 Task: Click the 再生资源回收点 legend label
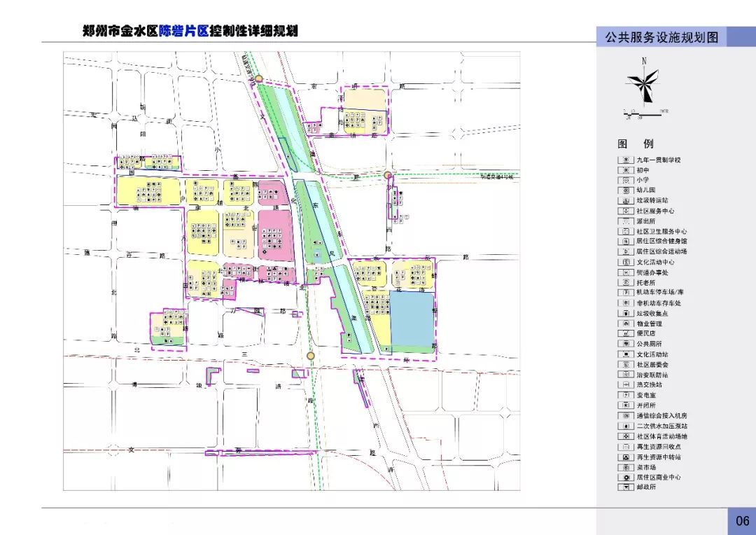(659, 447)
